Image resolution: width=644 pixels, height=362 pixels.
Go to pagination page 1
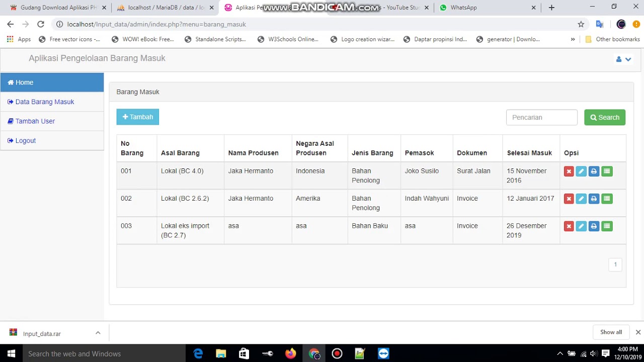point(615,264)
